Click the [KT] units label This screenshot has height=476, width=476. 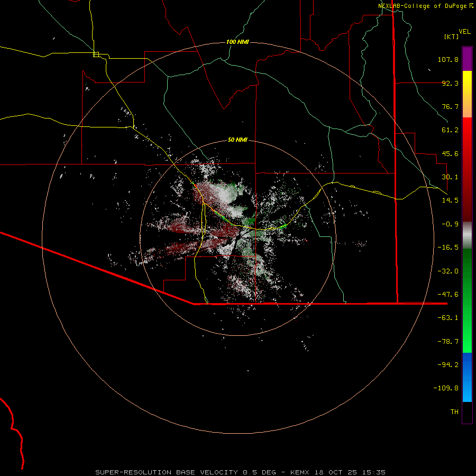452,36
